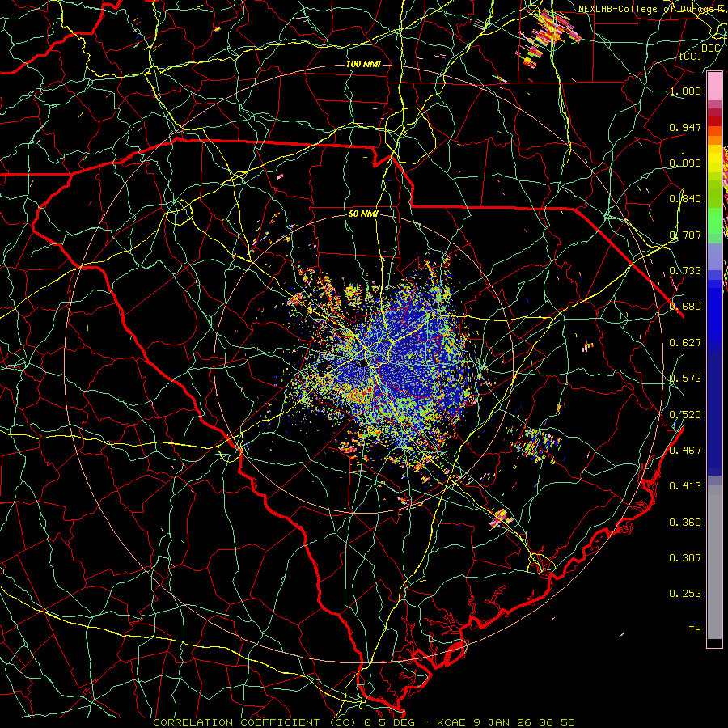This screenshot has width=728, height=728.
Task: Click the 0.307 legend value
Action: click(685, 557)
